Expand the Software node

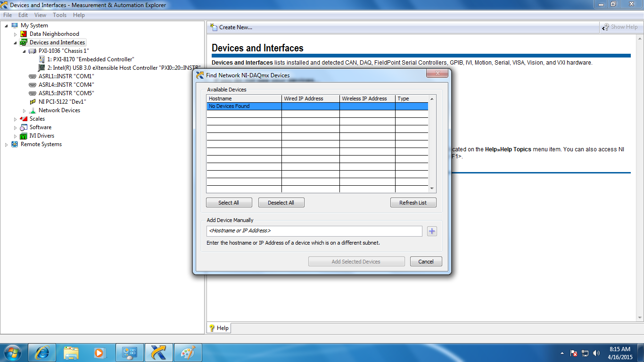pyautogui.click(x=15, y=127)
